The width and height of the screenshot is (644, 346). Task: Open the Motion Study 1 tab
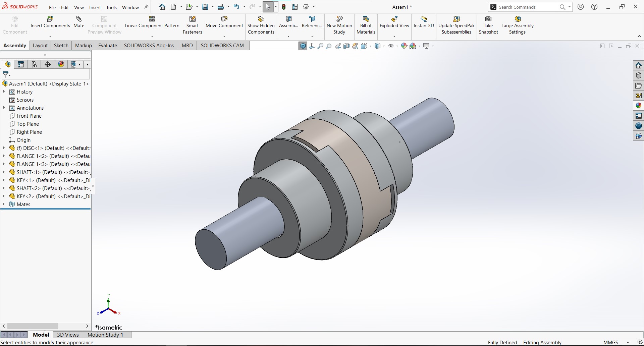[x=105, y=335]
